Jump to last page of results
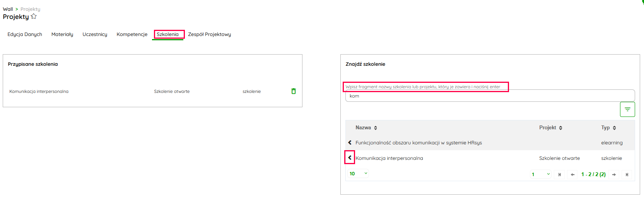 click(627, 175)
